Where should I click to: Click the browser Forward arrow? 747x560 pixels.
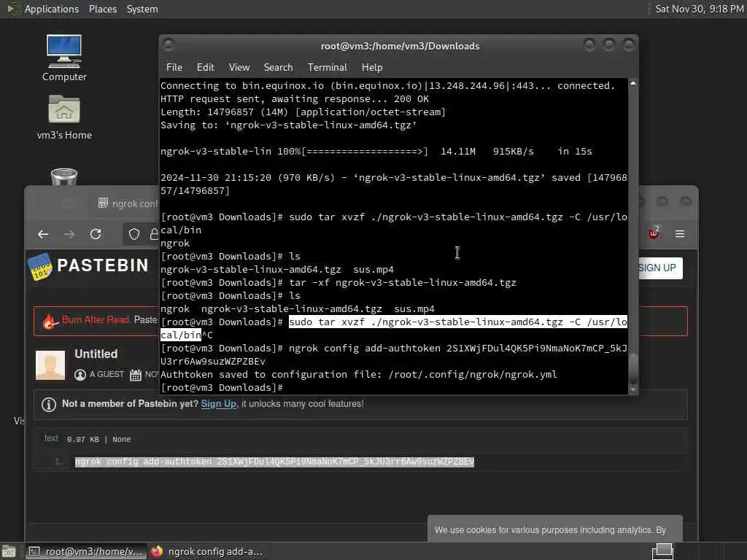pyautogui.click(x=69, y=234)
